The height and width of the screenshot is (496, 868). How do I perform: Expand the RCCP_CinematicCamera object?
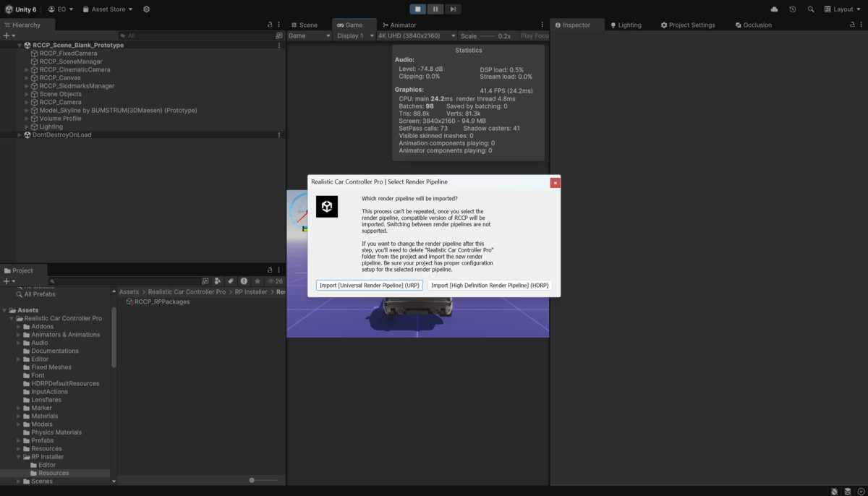click(x=27, y=70)
